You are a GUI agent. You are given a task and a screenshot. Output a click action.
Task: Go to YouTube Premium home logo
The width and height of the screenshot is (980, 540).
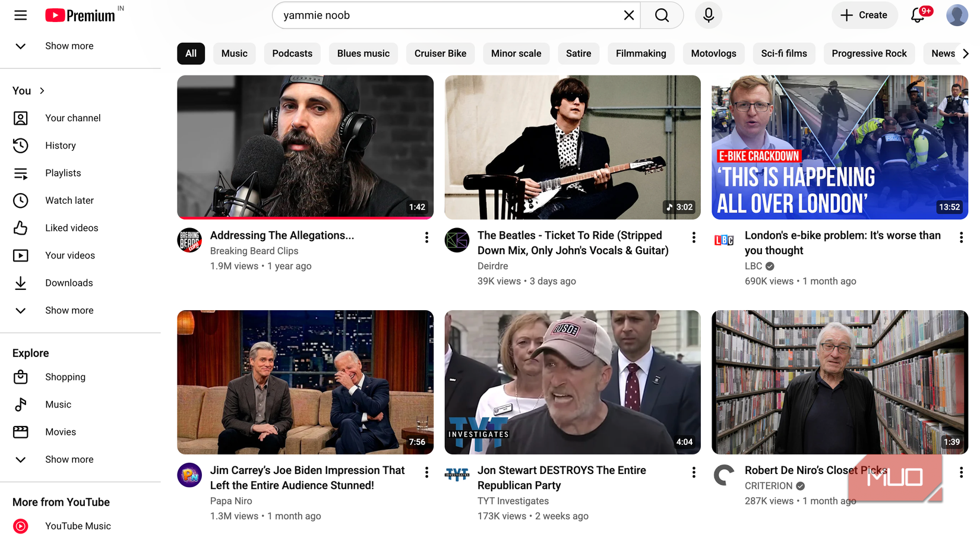pos(80,15)
